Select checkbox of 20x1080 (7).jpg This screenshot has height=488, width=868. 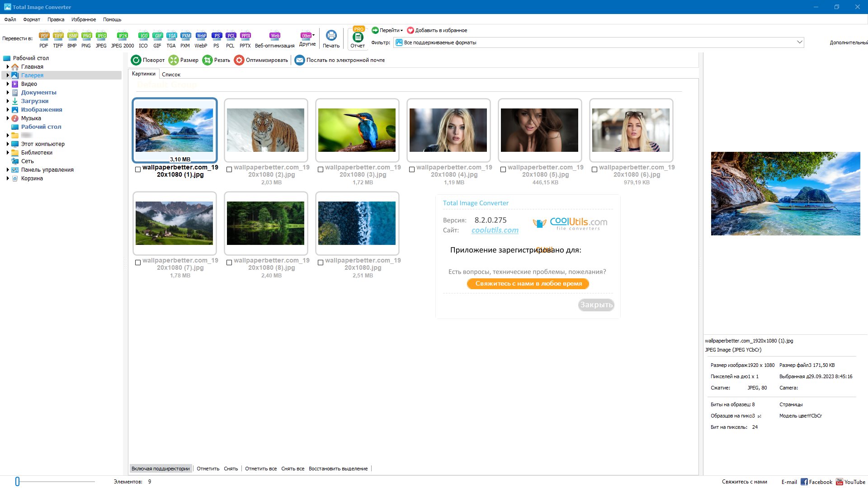(x=138, y=263)
